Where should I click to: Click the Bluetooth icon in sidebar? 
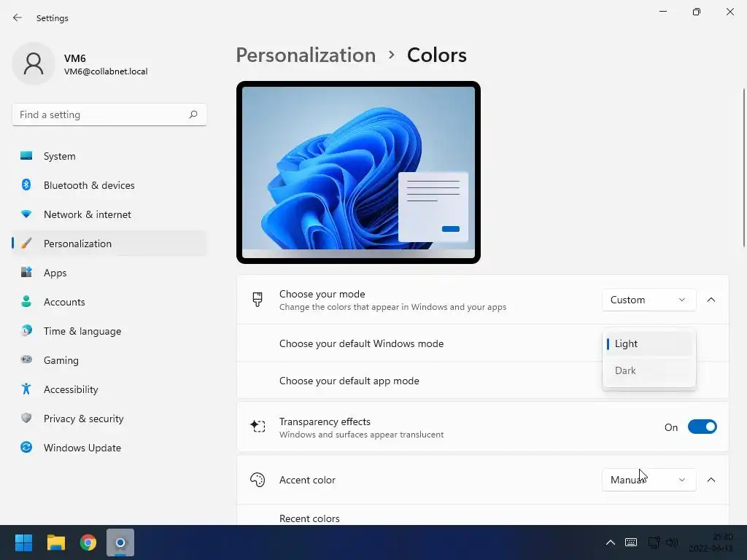click(26, 184)
